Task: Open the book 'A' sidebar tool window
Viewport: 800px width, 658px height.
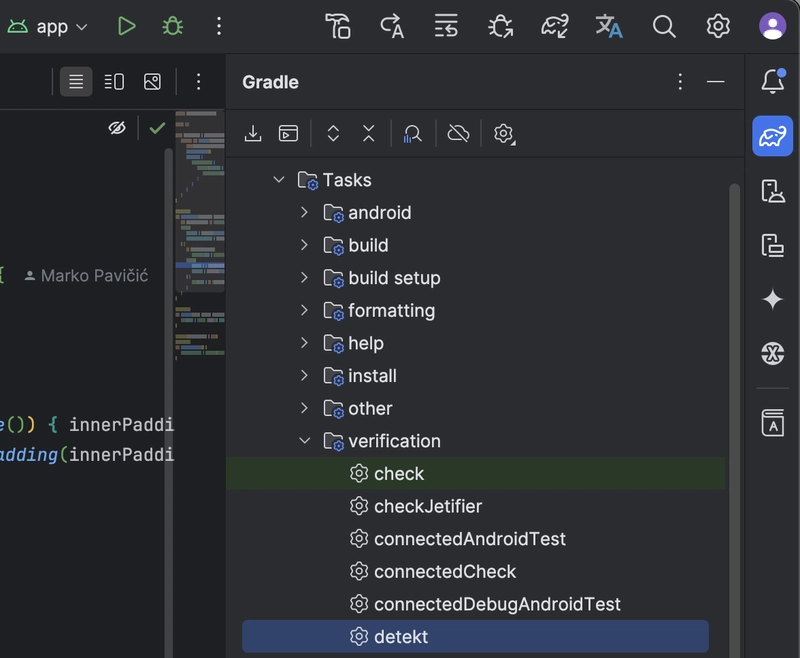Action: [772, 423]
